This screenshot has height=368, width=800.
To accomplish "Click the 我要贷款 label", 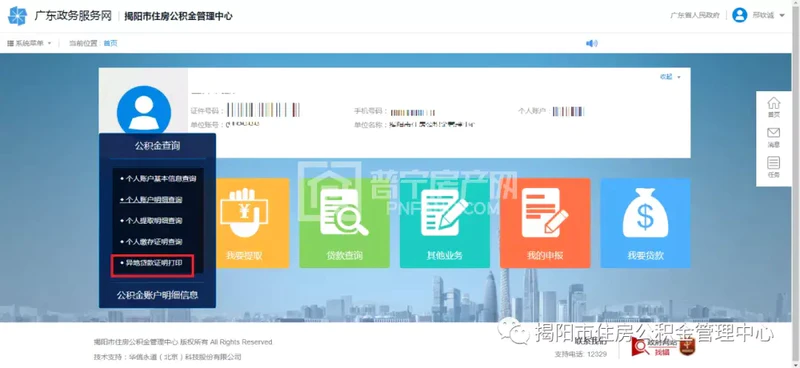I will pos(645,255).
